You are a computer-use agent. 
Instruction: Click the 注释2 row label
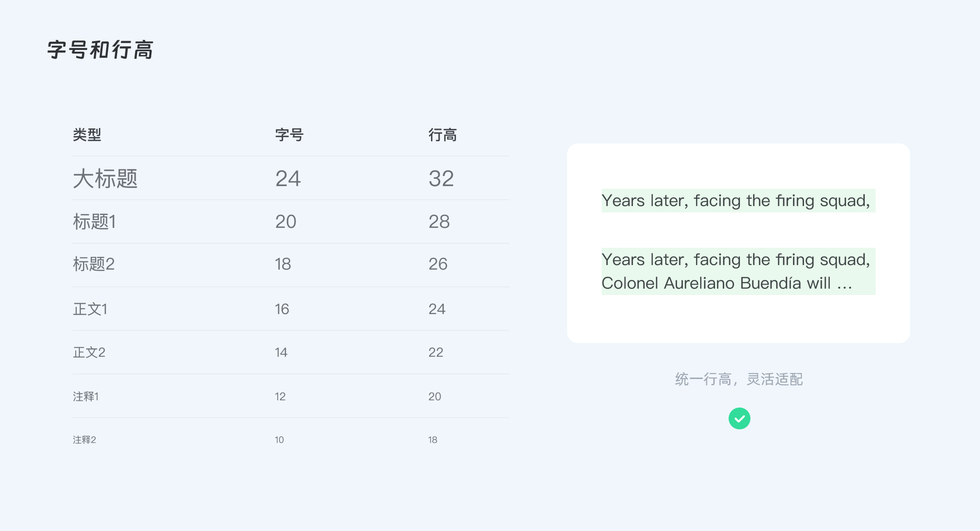pyautogui.click(x=84, y=440)
